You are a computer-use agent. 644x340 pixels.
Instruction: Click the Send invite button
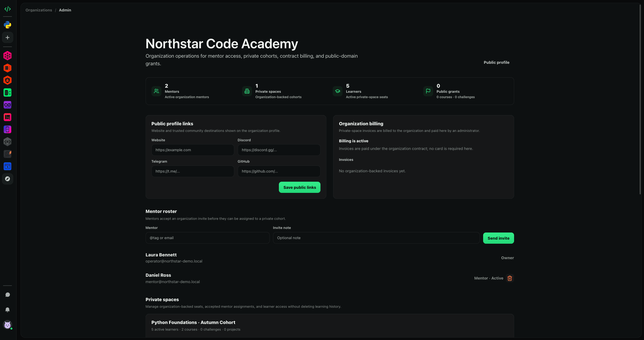(x=498, y=238)
